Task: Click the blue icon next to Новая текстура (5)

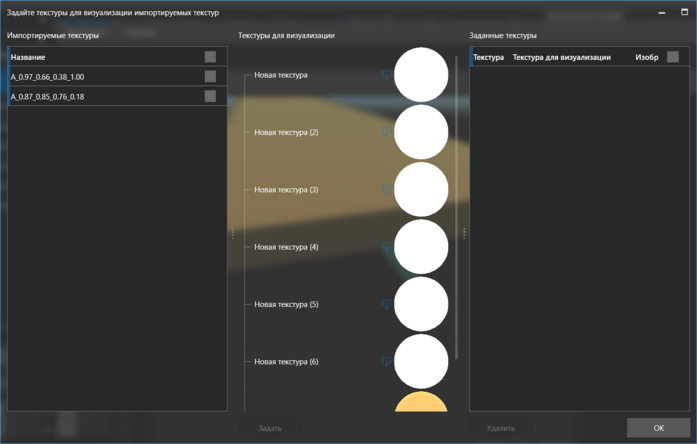Action: click(386, 304)
